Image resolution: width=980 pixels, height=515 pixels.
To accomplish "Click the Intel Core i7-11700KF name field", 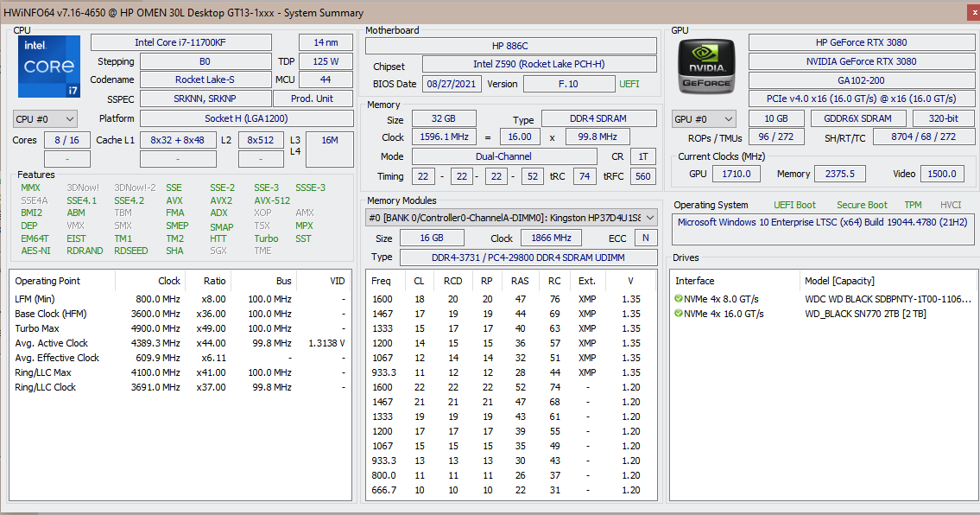I will click(180, 42).
